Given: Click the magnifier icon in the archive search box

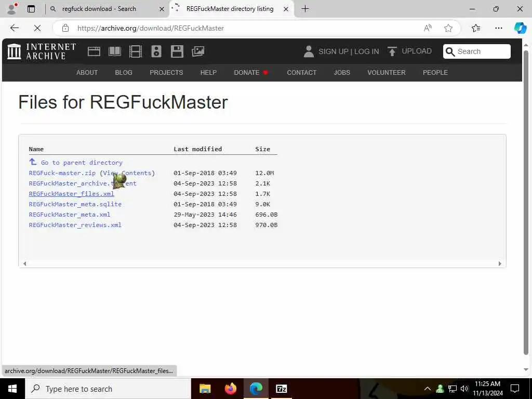Looking at the screenshot, I should [450, 51].
